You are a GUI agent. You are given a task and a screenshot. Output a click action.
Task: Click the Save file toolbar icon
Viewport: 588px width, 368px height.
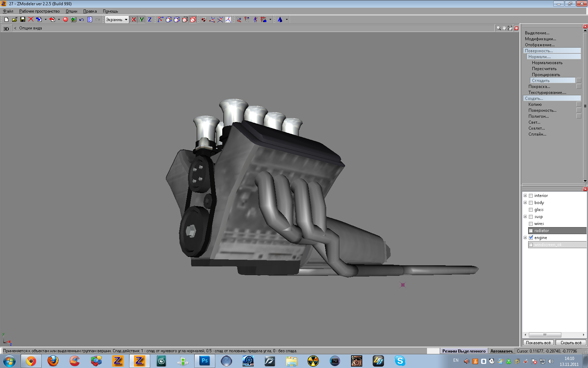click(23, 20)
